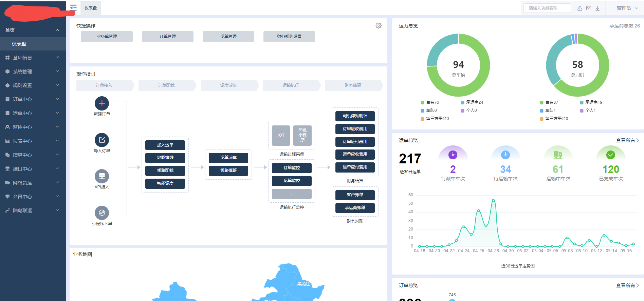Click the 客户账单 flow button
The height and width of the screenshot is (301, 644).
point(355,195)
